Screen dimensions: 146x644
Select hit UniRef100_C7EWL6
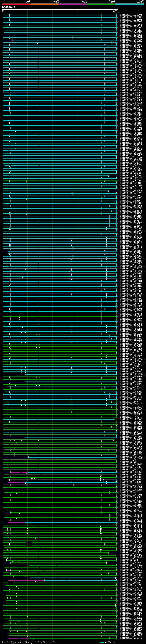pyautogui.click(x=131, y=263)
